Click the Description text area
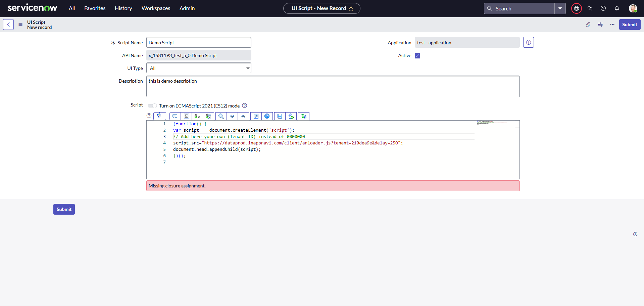Screen dimensions: 644x306 333,86
